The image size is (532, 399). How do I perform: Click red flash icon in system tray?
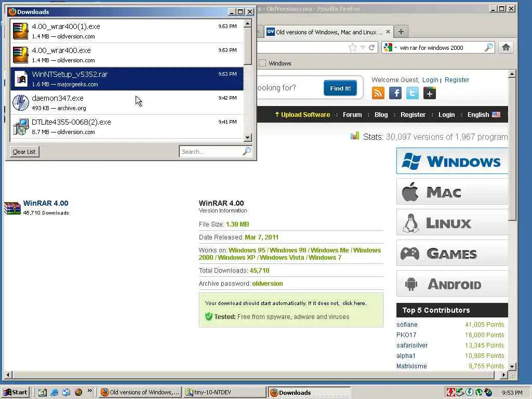[x=450, y=392]
